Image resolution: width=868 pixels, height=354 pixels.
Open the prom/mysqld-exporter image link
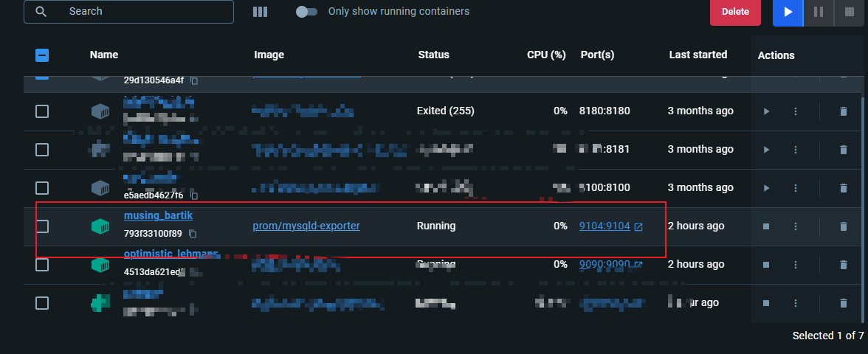coord(306,226)
